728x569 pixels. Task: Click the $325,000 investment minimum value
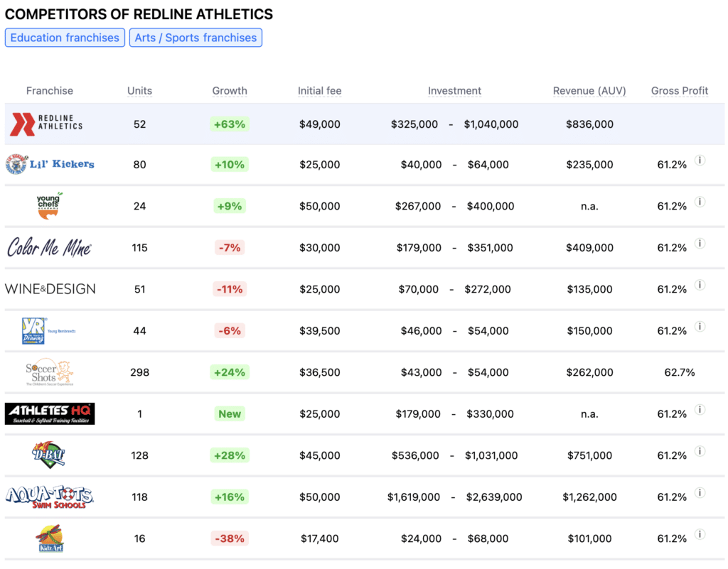(x=414, y=124)
